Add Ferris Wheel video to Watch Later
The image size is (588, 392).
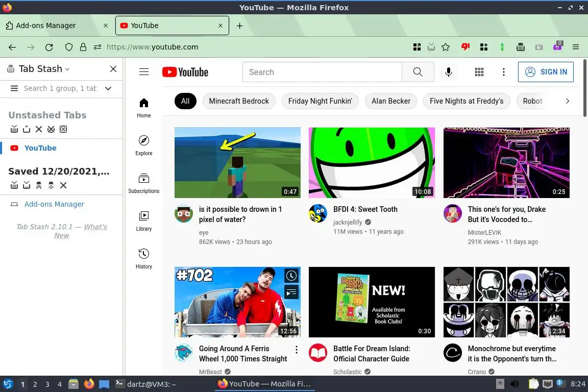[x=291, y=276]
